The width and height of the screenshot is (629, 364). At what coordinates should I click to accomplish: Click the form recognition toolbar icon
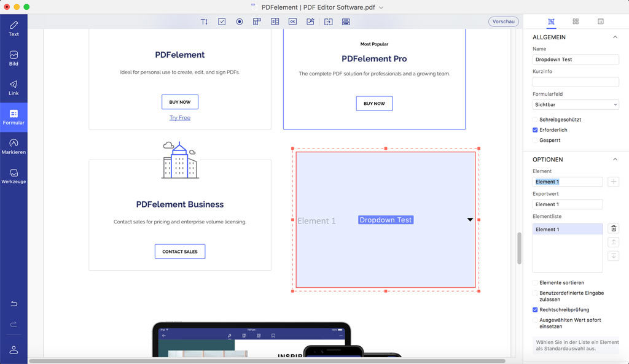(x=346, y=21)
